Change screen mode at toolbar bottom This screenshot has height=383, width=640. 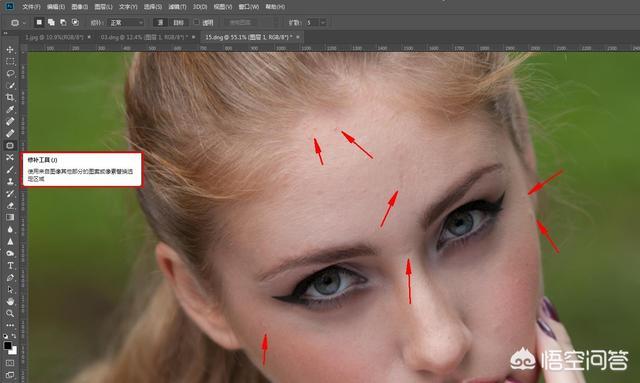(x=10, y=374)
